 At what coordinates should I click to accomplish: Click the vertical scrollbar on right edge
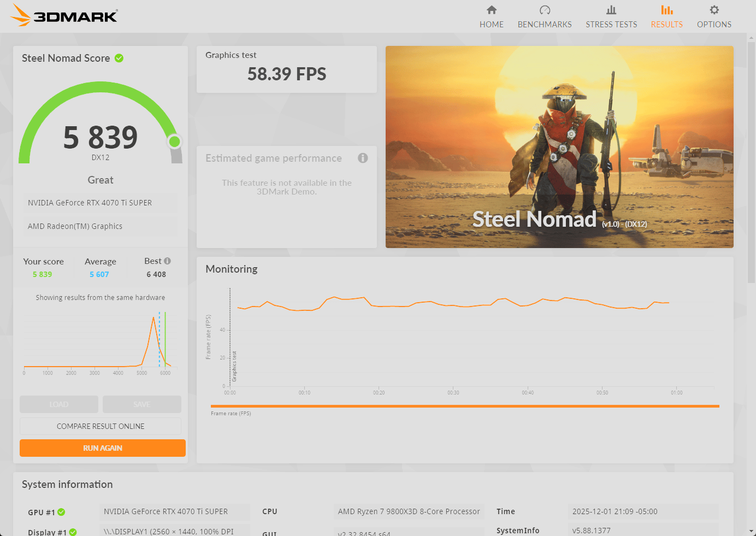tap(751, 164)
